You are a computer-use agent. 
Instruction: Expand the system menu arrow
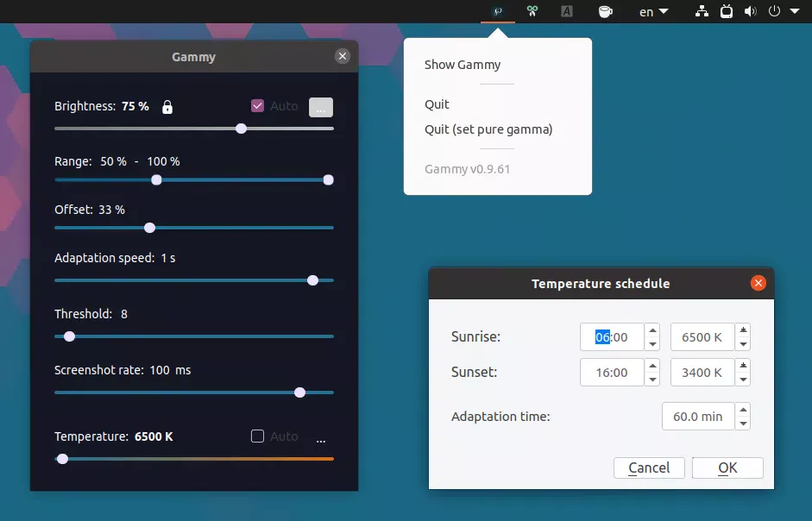coord(795,11)
